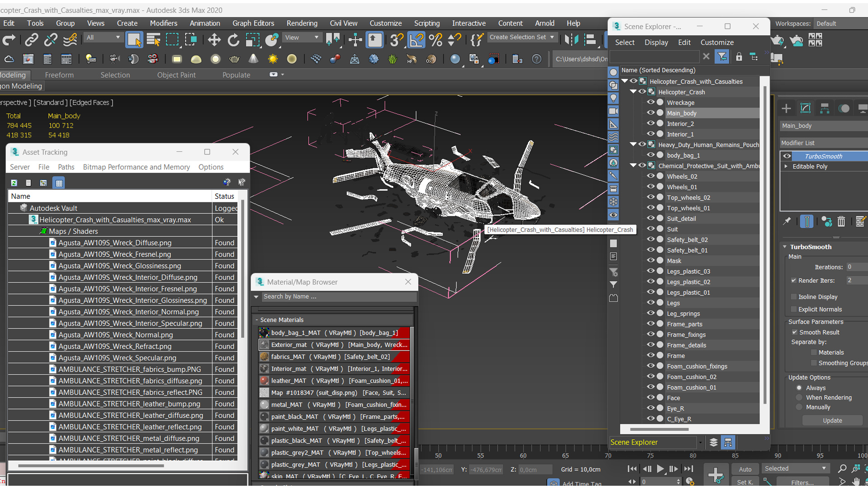This screenshot has height=488, width=868.
Task: Click Refresh icon in Asset Tracking
Action: (14, 183)
